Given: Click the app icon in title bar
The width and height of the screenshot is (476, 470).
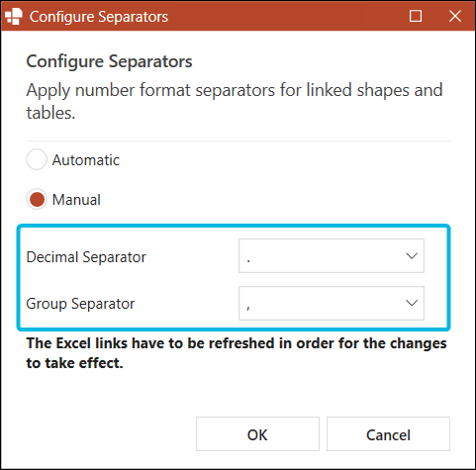Looking at the screenshot, I should point(14,16).
